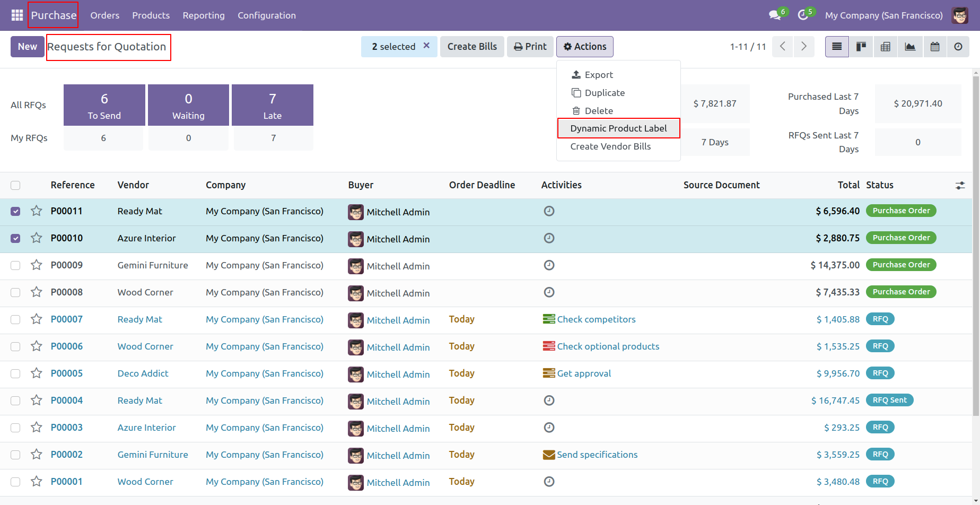Select Dynamic Product Label action
The width and height of the screenshot is (980, 505).
[x=618, y=128]
